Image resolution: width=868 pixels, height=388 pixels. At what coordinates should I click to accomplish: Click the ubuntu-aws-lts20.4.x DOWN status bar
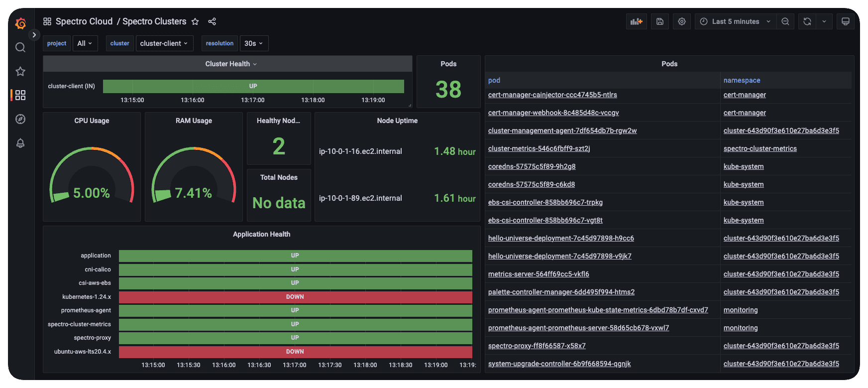point(295,352)
